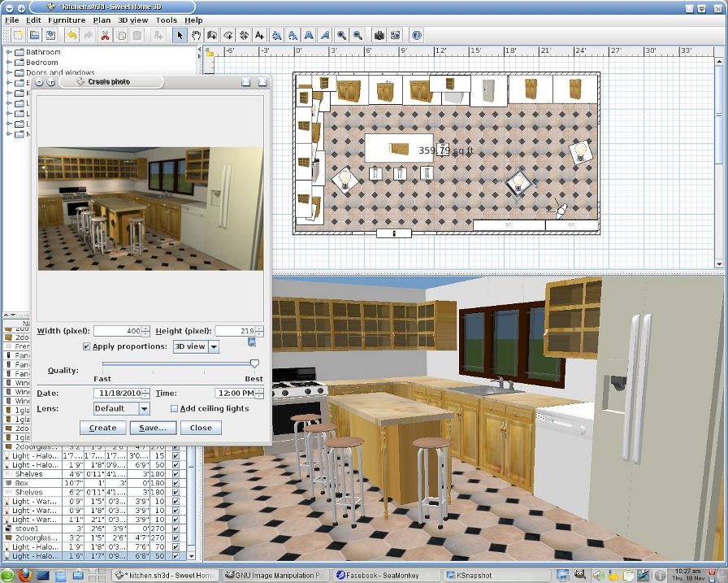Click the Zoom in magnifier icon

coord(342,36)
